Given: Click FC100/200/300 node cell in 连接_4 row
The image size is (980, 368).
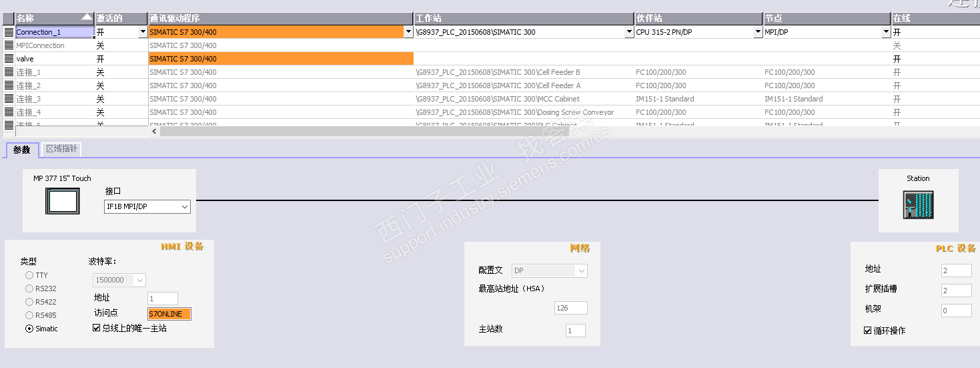Looking at the screenshot, I should [827, 112].
